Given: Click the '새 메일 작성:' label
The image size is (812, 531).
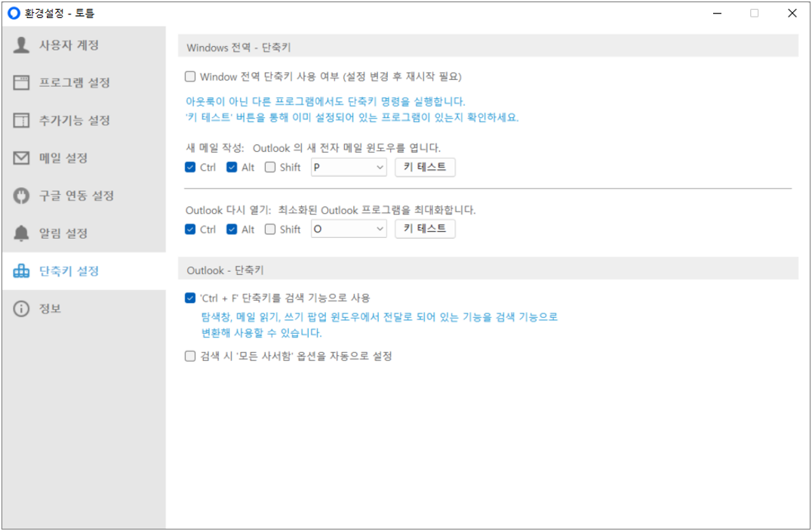Looking at the screenshot, I should coord(215,148).
